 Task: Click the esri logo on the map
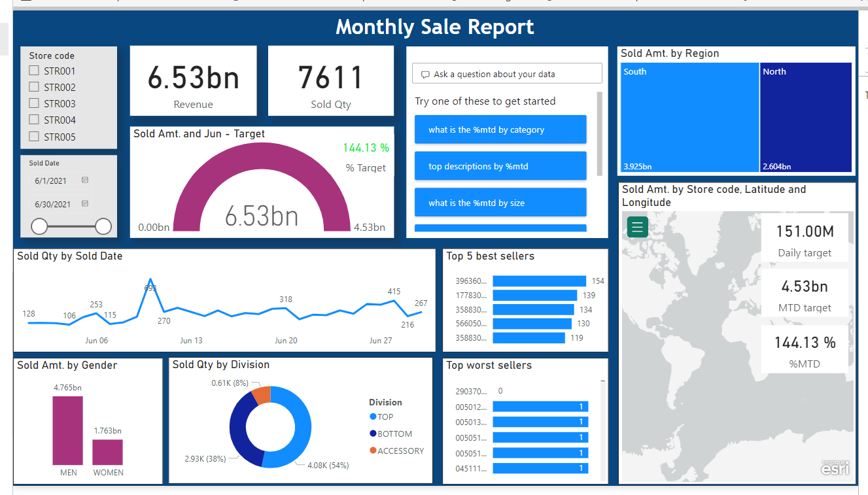coord(835,468)
